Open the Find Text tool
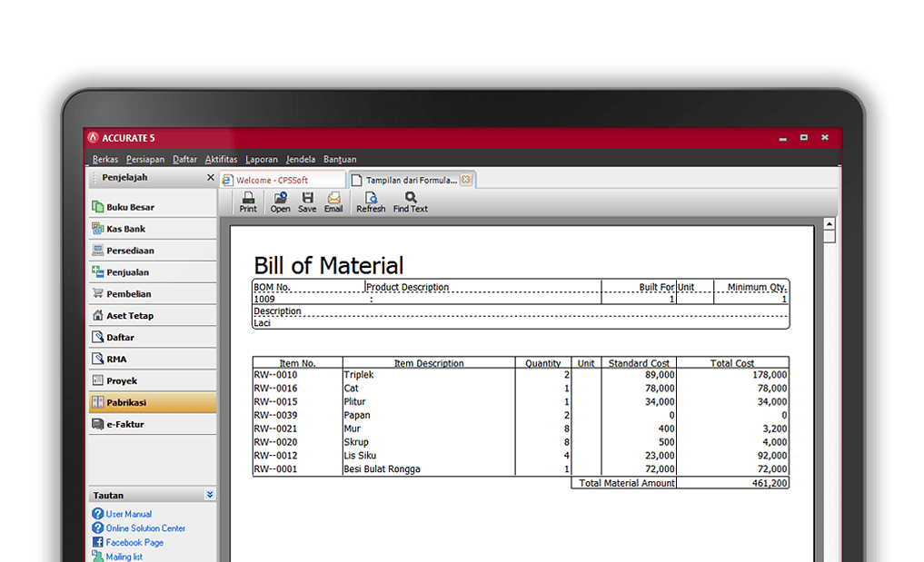Screen dimensions: 924x562 point(410,202)
